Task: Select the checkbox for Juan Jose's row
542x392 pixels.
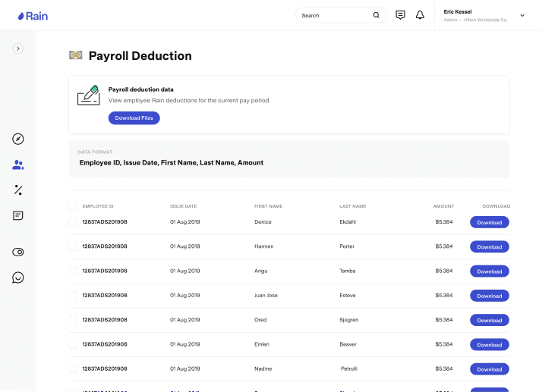Action: point(73,296)
